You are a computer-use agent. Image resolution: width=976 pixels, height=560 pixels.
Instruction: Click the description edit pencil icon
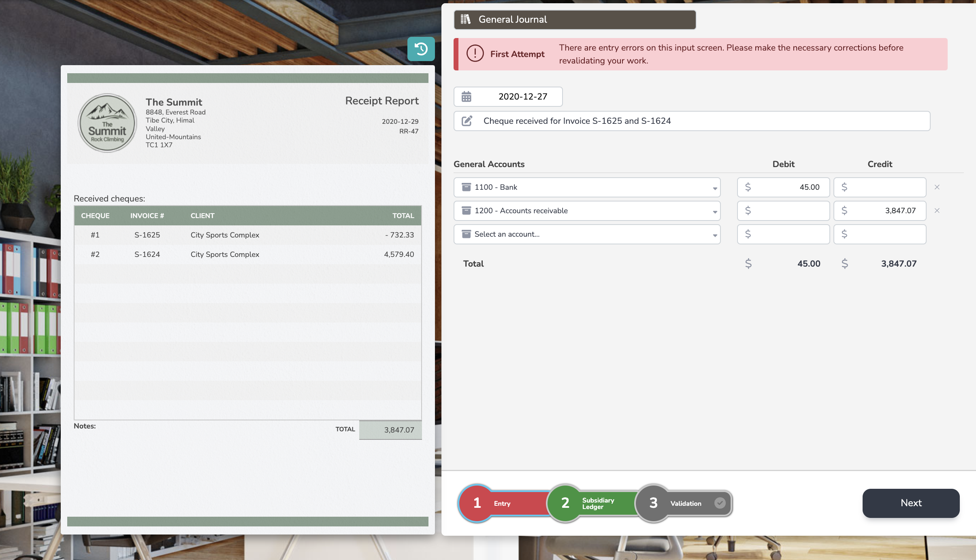[x=467, y=121]
